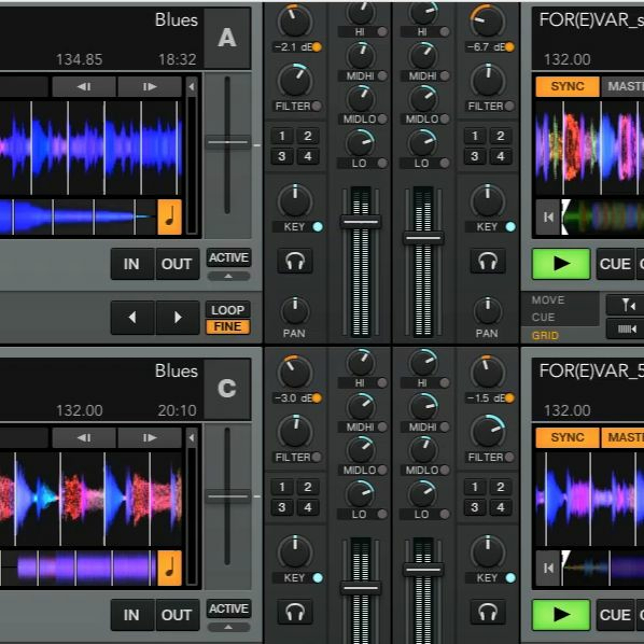644x644 pixels.
Task: Toggle Deck A HI EQ kill button
Action: point(382,32)
